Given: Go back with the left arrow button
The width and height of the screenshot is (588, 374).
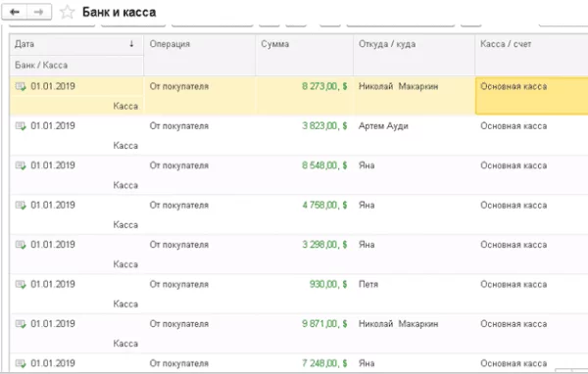Looking at the screenshot, I should (x=15, y=13).
